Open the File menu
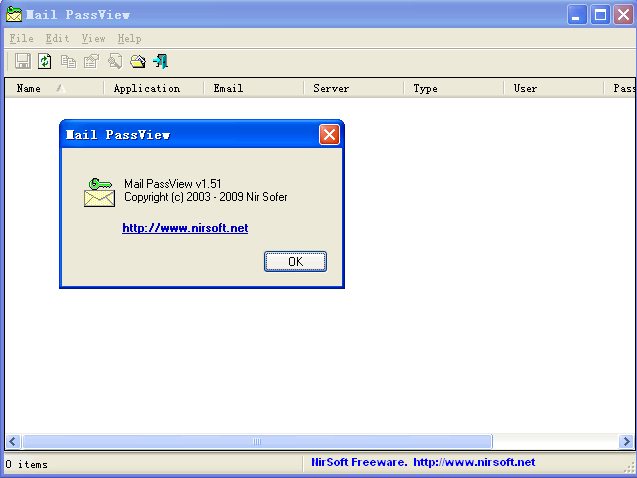Screen dimensions: 637x478 pos(22,39)
